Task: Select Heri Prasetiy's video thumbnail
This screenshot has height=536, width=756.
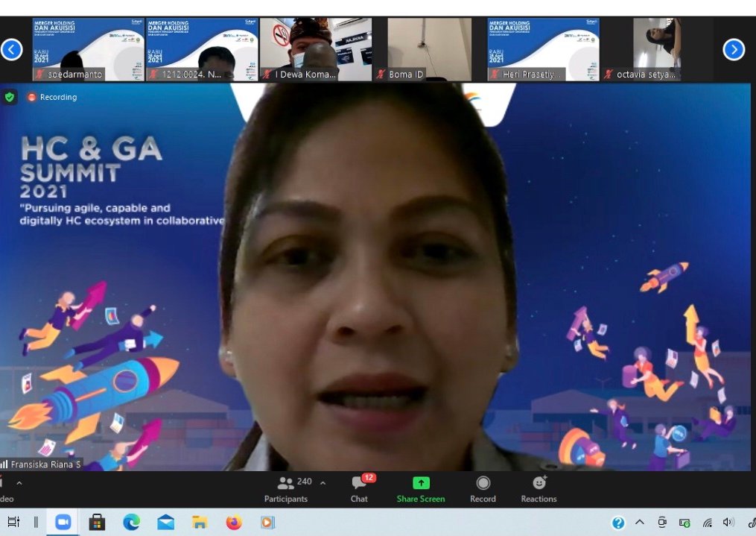Action: (x=543, y=49)
